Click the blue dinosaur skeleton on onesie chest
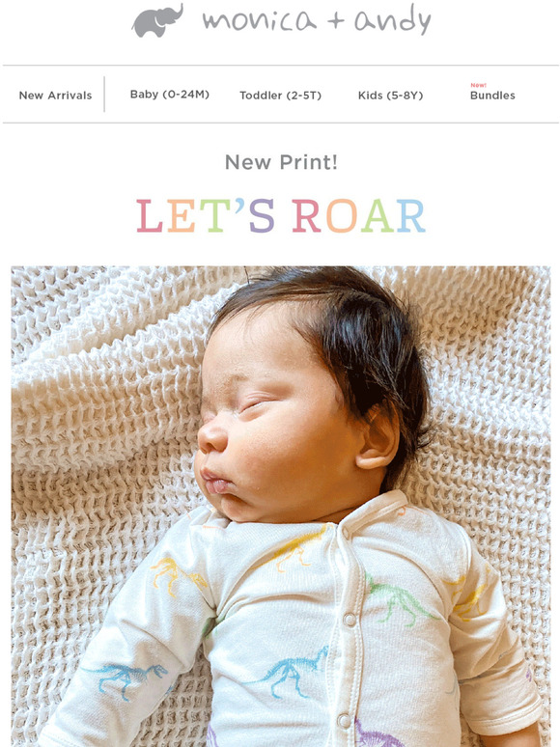Viewport: 560px width, 747px height. click(290, 672)
